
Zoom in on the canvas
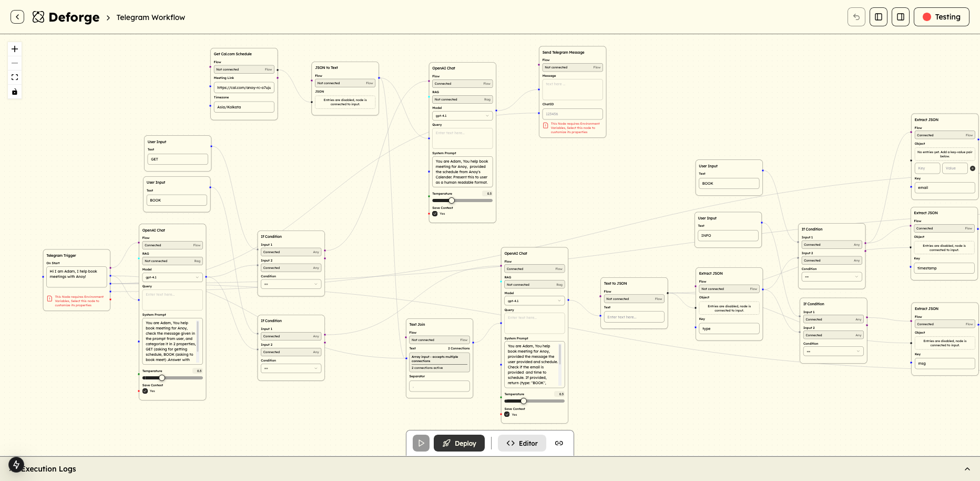[15, 49]
